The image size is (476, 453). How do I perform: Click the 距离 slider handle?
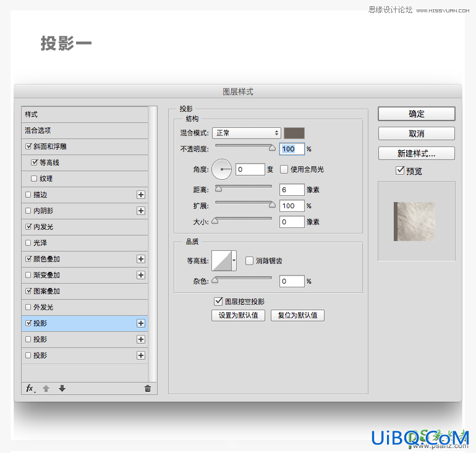pos(218,188)
